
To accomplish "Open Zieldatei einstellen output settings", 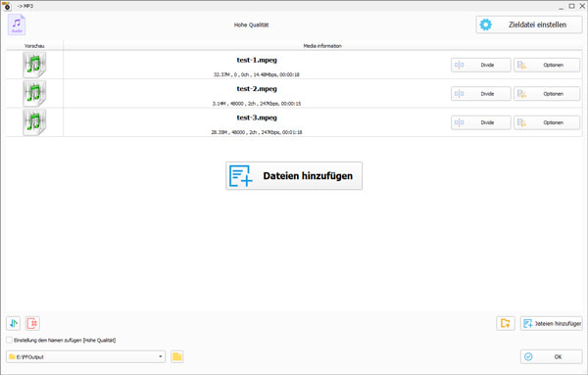I will pyautogui.click(x=529, y=24).
